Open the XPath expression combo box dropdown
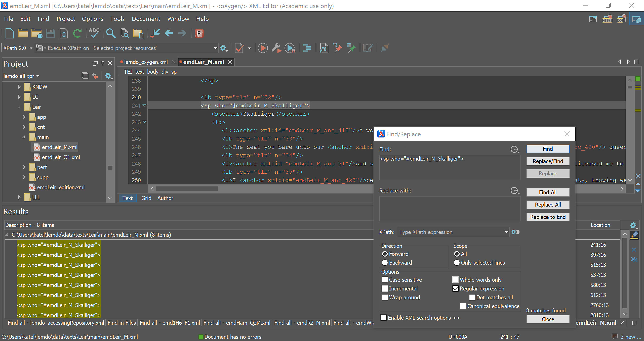The width and height of the screenshot is (644, 341). coord(506,232)
